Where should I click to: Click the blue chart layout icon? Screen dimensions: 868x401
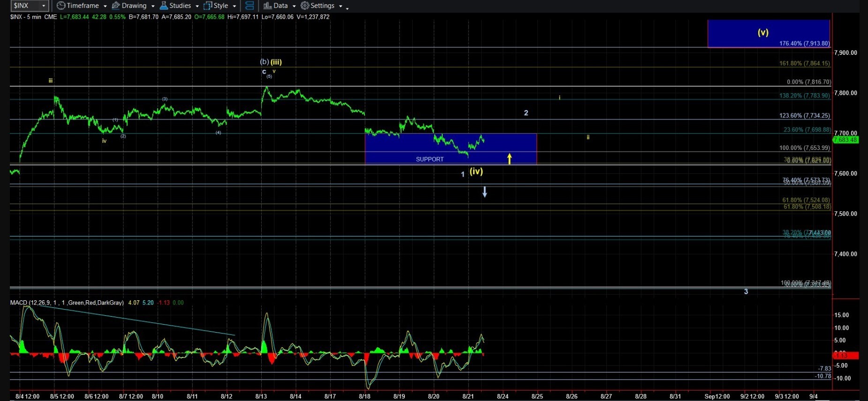click(249, 6)
